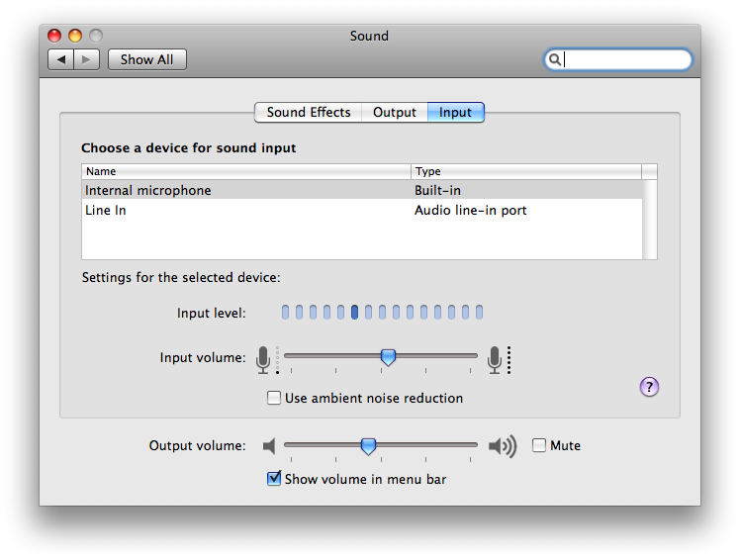Minimize the Sound window with yellow button
The image size is (740, 560).
pos(75,36)
